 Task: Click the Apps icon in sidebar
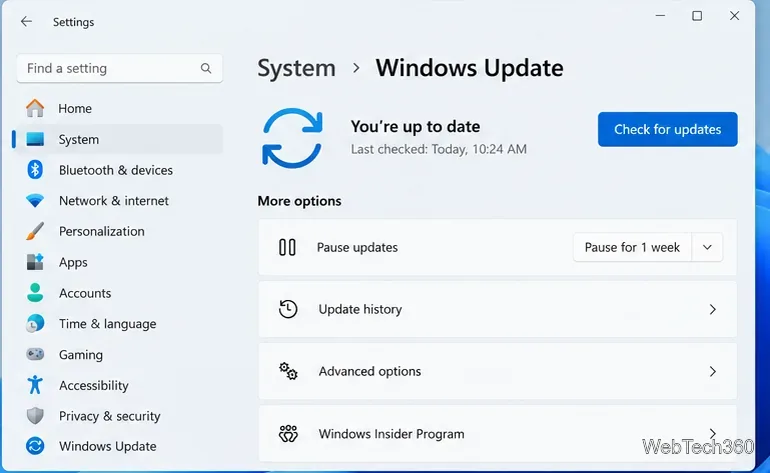(35, 262)
